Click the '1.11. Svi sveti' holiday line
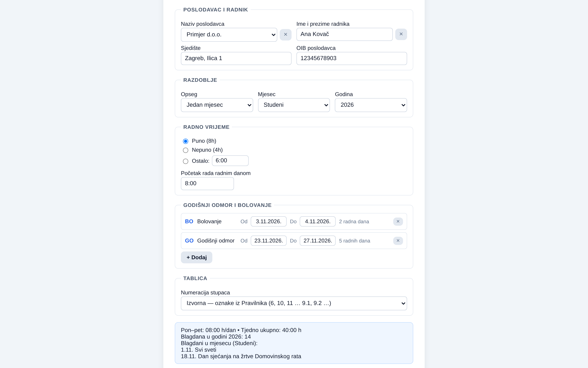Screen dimensions: 588x368 pos(198,350)
